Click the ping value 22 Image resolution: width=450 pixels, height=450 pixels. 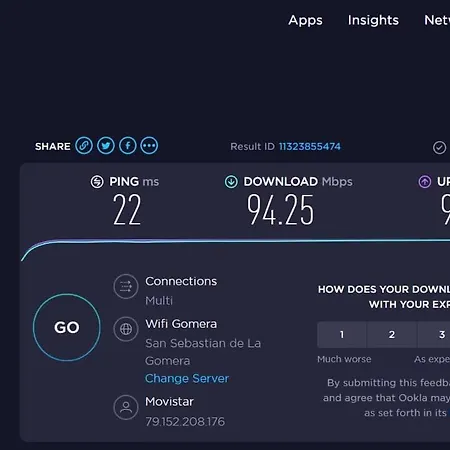pyautogui.click(x=127, y=210)
